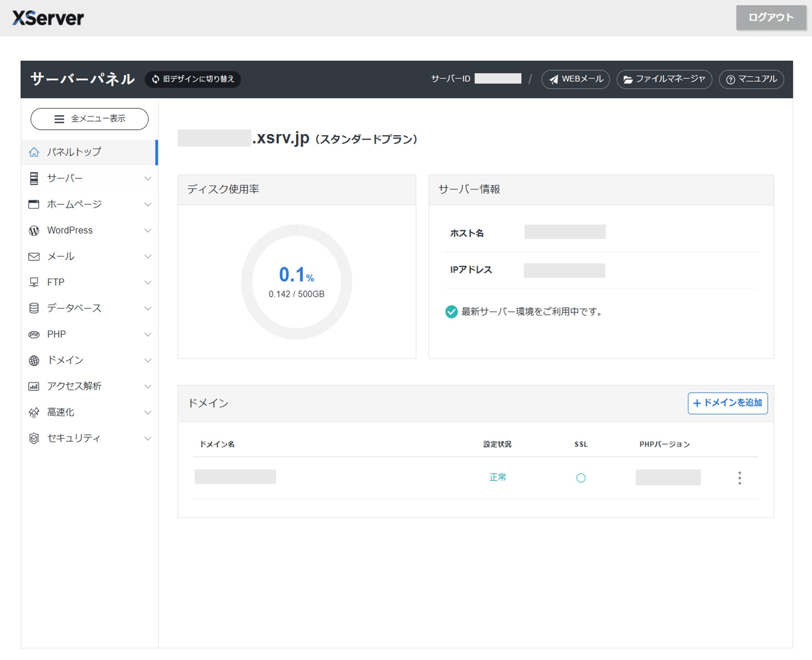
Task: Click the ログアウト button
Action: click(771, 18)
